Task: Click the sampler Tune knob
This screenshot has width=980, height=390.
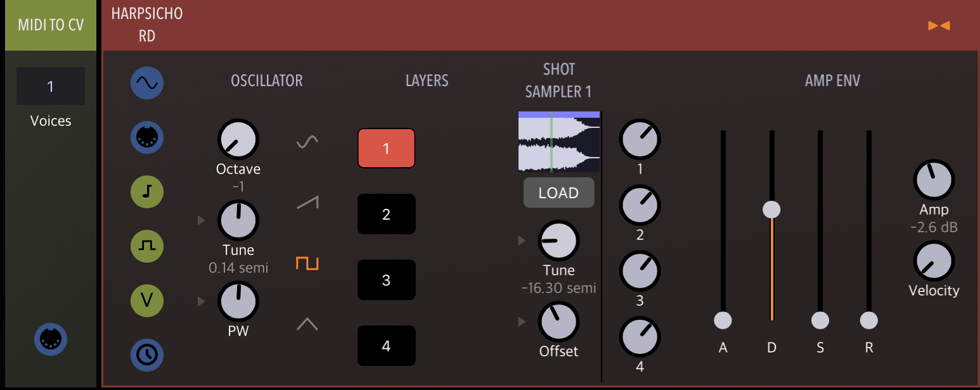Action: click(558, 241)
